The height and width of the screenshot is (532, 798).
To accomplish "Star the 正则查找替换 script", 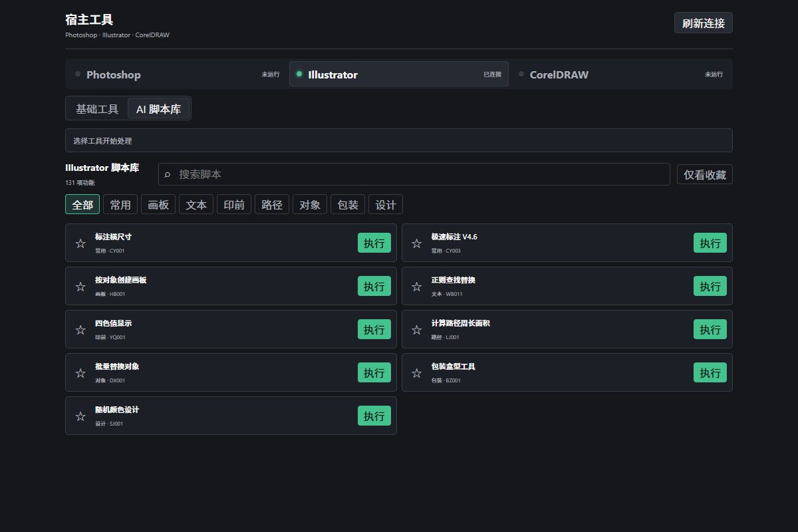I will (x=416, y=287).
